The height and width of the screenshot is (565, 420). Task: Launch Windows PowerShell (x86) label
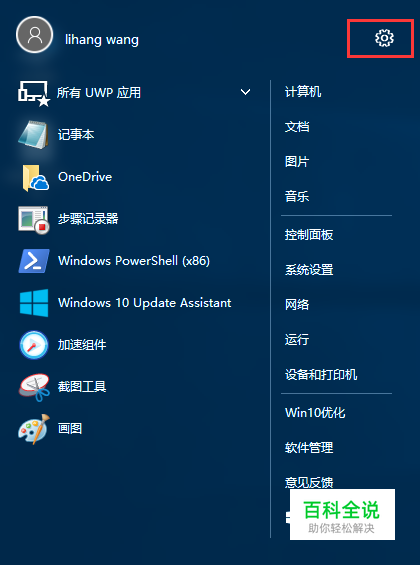point(134,261)
